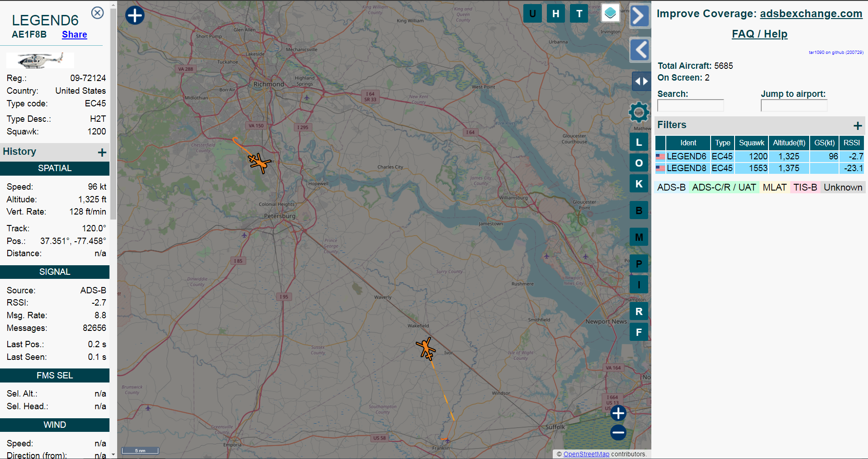The width and height of the screenshot is (868, 459).
Task: Toggle the U map button
Action: 532,14
